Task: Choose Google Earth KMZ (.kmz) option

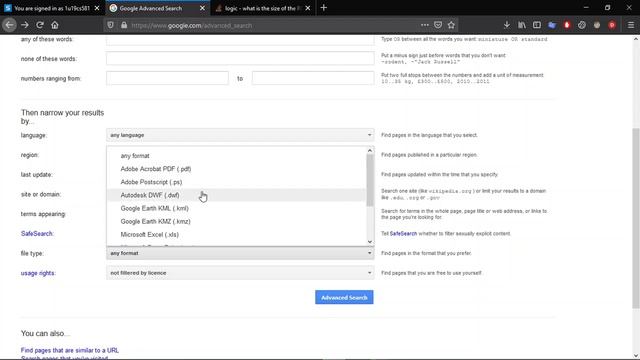Action: point(236,221)
